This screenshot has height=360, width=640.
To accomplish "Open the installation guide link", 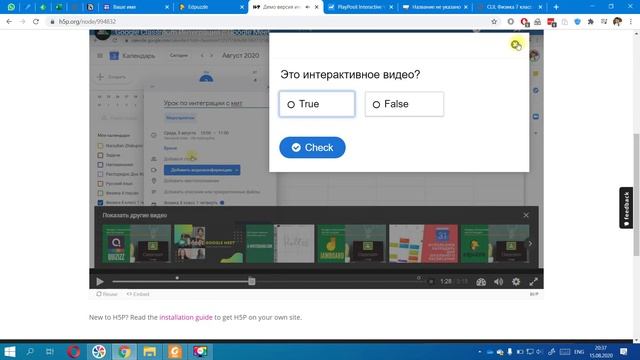I will (x=186, y=317).
